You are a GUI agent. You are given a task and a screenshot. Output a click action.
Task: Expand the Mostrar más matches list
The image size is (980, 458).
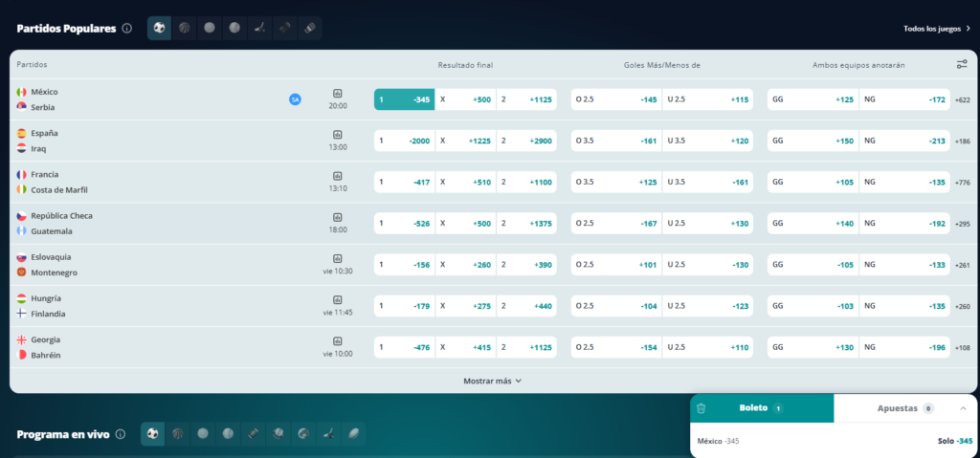[x=493, y=381]
